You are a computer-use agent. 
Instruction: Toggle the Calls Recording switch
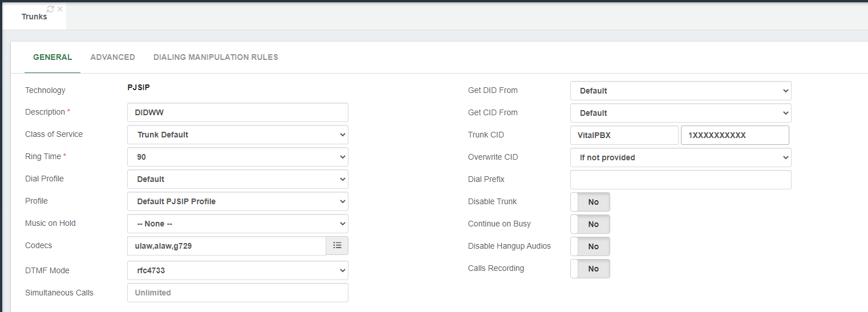coord(590,269)
